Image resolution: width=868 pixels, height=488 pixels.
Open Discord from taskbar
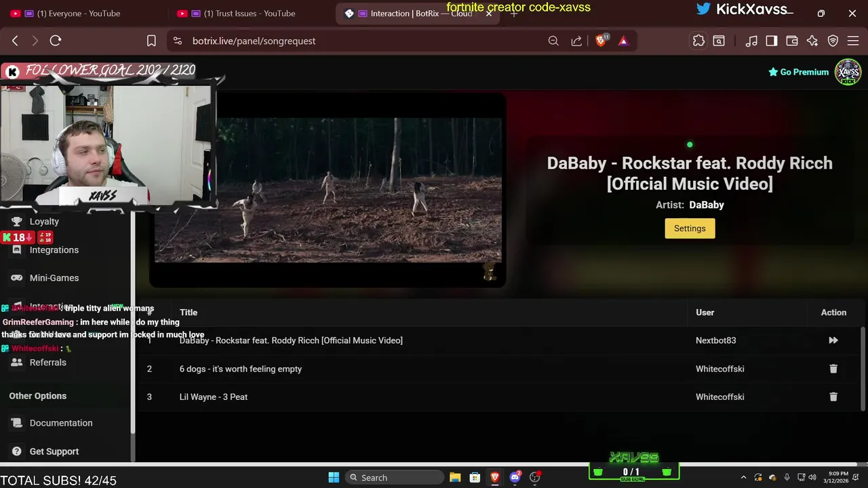click(515, 477)
